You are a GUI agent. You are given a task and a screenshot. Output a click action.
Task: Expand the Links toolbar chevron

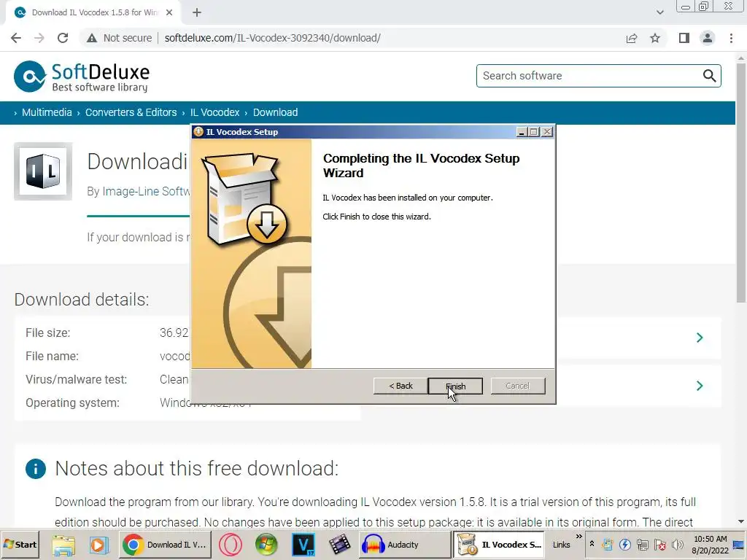click(578, 537)
